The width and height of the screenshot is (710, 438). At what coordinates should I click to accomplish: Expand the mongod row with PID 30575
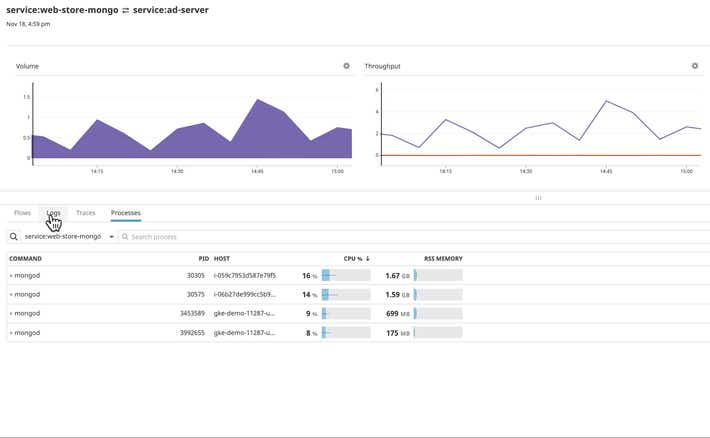[x=11, y=294]
